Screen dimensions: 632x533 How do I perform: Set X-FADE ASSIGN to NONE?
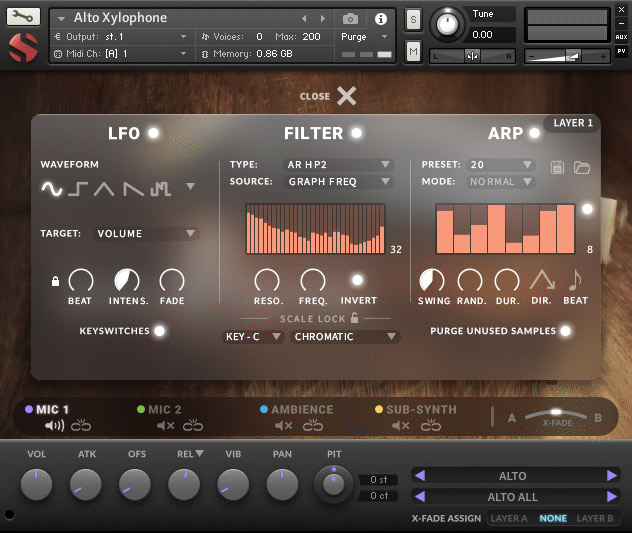(x=553, y=518)
